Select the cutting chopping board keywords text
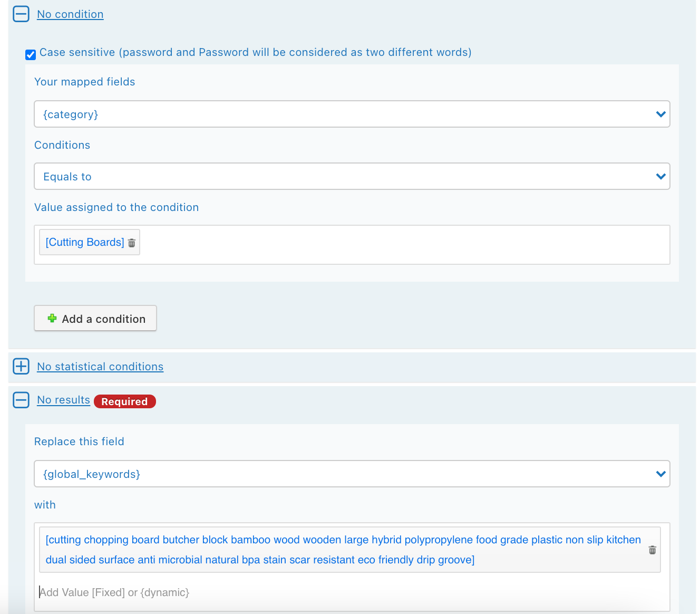 [x=343, y=550]
